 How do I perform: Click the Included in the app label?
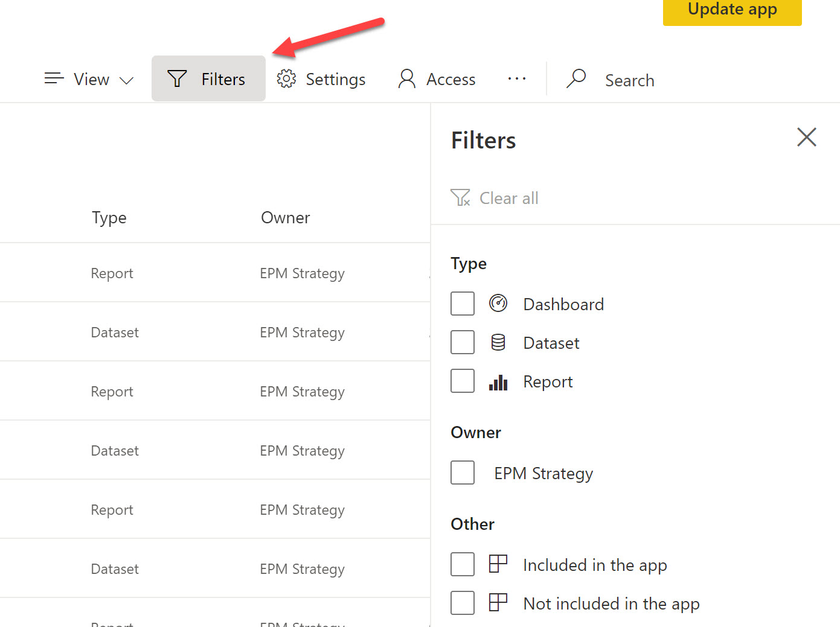[595, 565]
